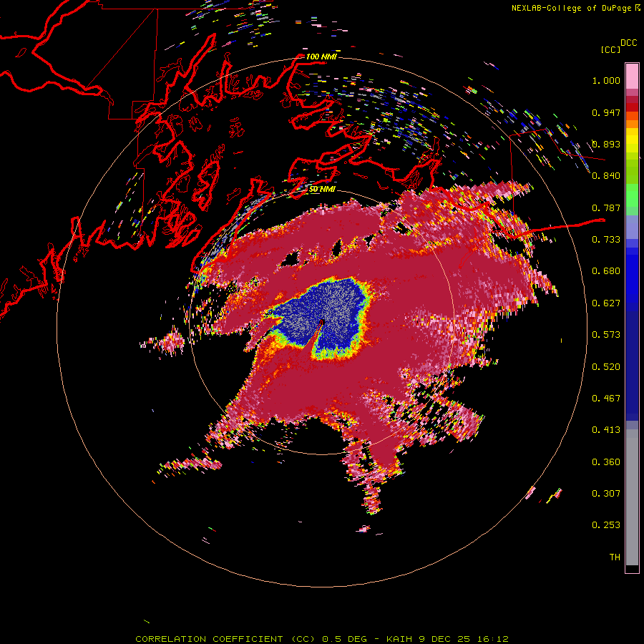Click the 50 NMI range ring label
Viewport: 644px width, 644px height.
click(322, 190)
